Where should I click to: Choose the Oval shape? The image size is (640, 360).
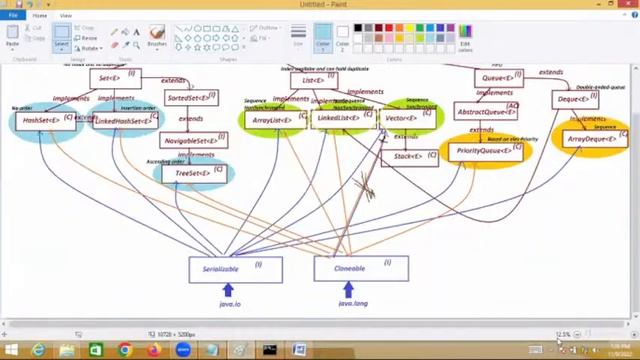198,29
